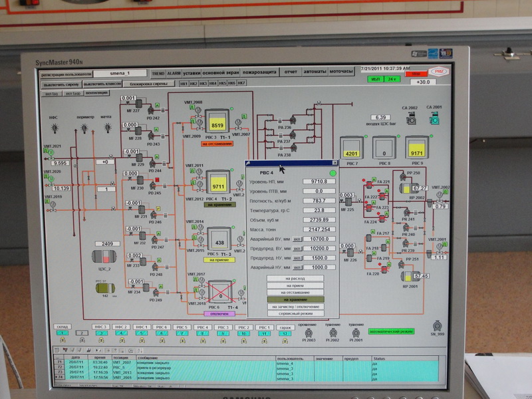Click the Уровень НП value field
Viewport: 532px width, 399px height.
coord(319,182)
